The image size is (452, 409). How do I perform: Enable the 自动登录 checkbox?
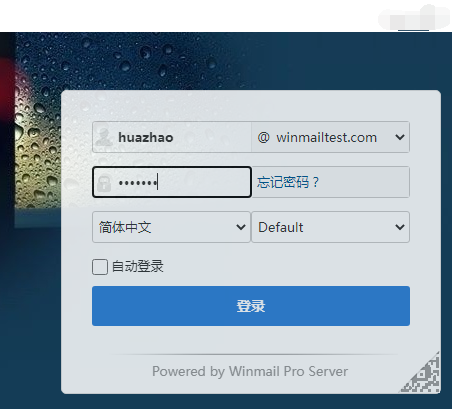100,267
